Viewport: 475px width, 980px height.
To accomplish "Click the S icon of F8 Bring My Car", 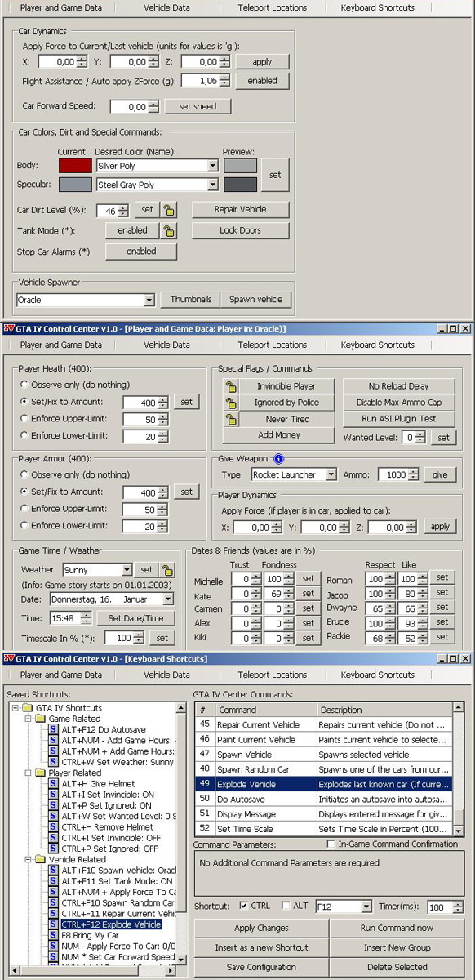I will [53, 935].
